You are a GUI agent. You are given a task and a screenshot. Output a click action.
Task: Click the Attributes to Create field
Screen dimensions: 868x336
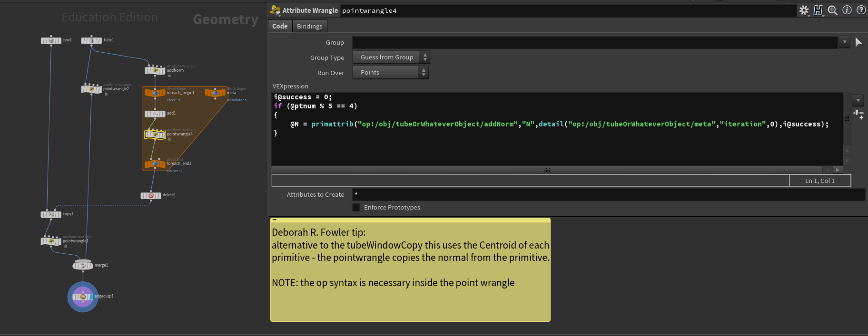[x=608, y=194]
